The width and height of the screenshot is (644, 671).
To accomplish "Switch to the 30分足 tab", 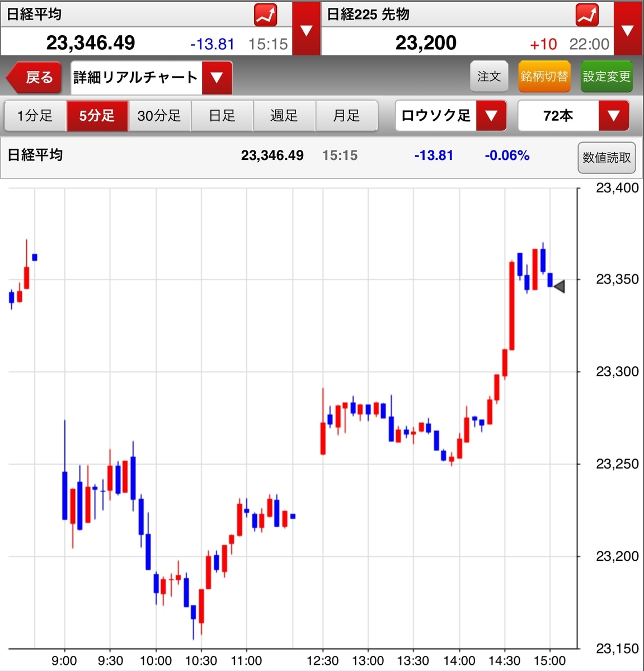I will (159, 116).
